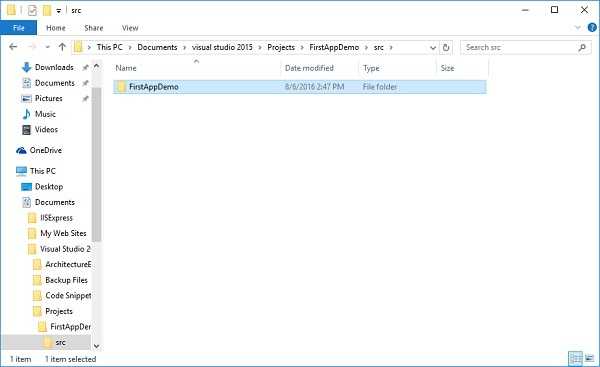Click the This PC monitor icon
The image size is (600, 367).
[x=21, y=171]
